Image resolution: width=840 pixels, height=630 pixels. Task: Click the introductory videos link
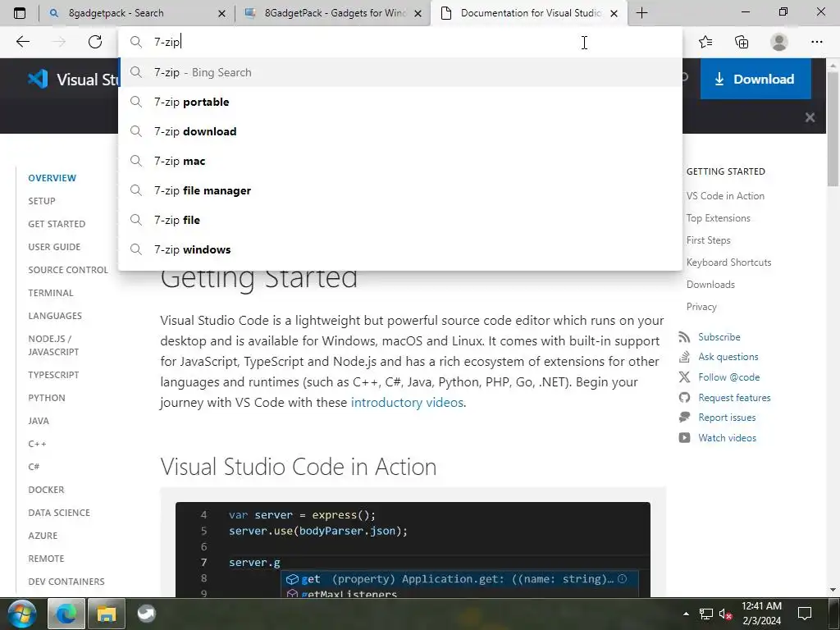[407, 402]
